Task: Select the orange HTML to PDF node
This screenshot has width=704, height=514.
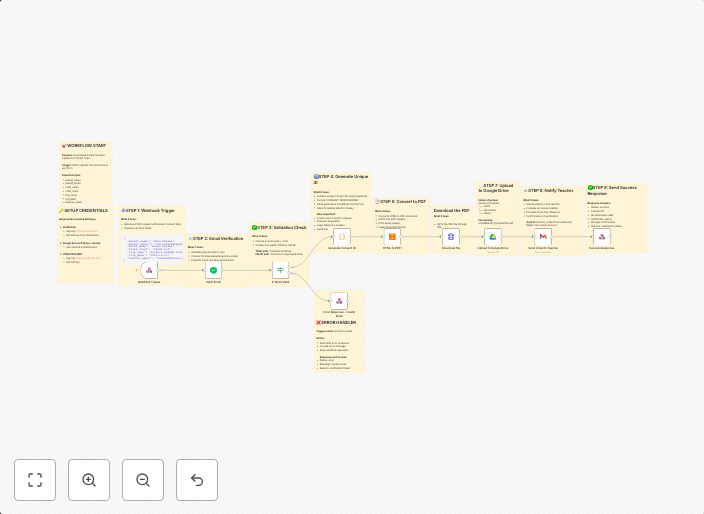Action: click(392, 237)
